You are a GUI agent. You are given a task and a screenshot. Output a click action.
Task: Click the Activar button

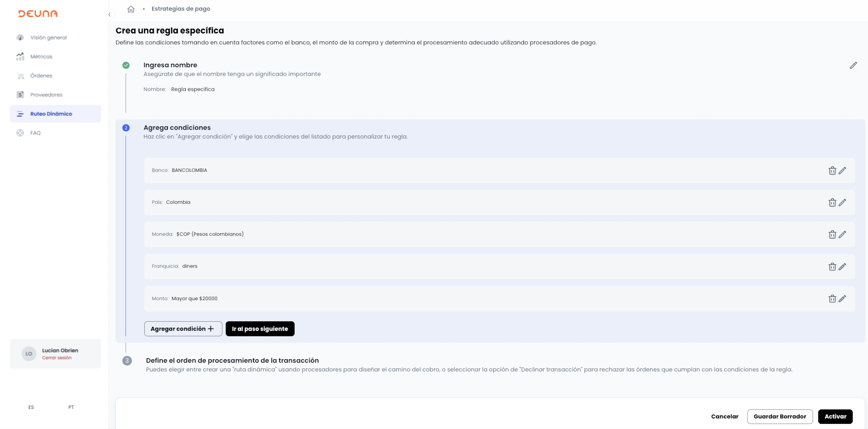click(835, 417)
